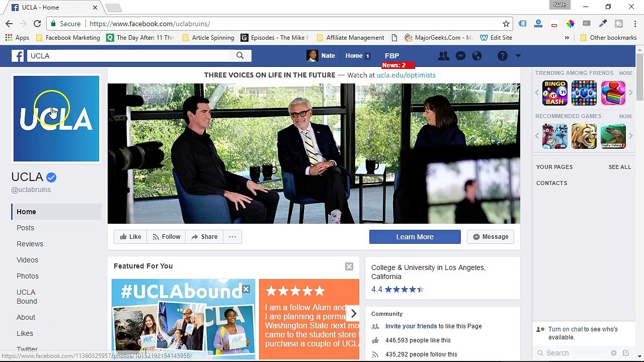Click SEE ALL next to Your Pages
The height and width of the screenshot is (362, 644).
click(x=619, y=167)
